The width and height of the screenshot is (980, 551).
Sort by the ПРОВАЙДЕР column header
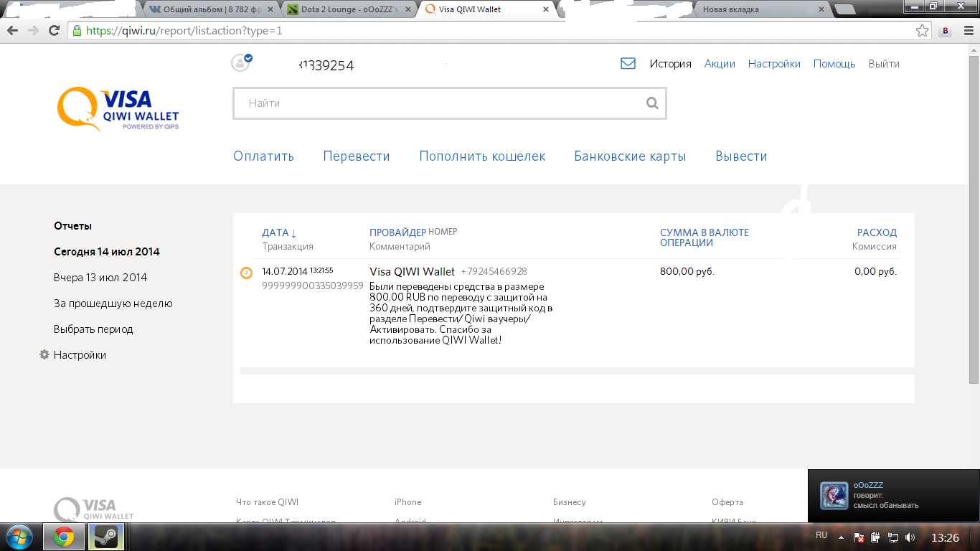[397, 232]
